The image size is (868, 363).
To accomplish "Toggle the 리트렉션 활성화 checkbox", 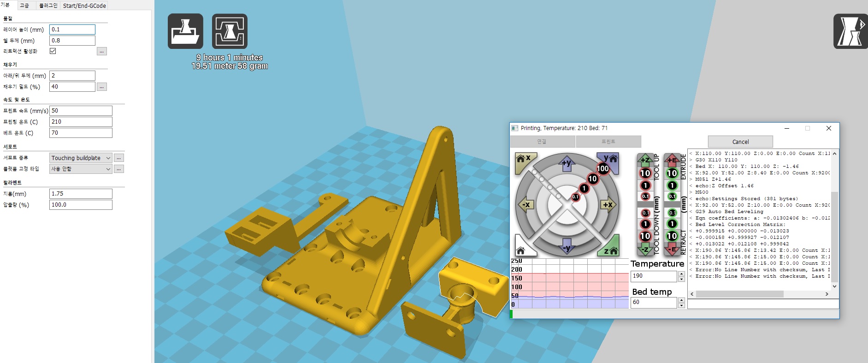I will coord(53,51).
